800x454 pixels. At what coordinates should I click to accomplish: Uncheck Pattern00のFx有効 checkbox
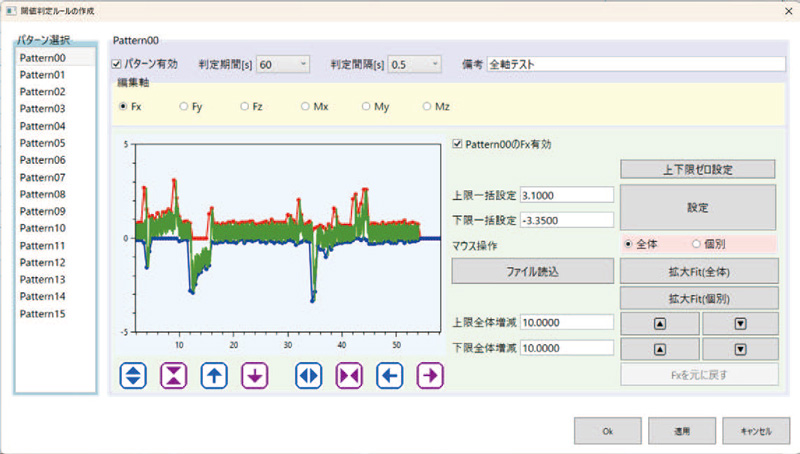pyautogui.click(x=458, y=144)
